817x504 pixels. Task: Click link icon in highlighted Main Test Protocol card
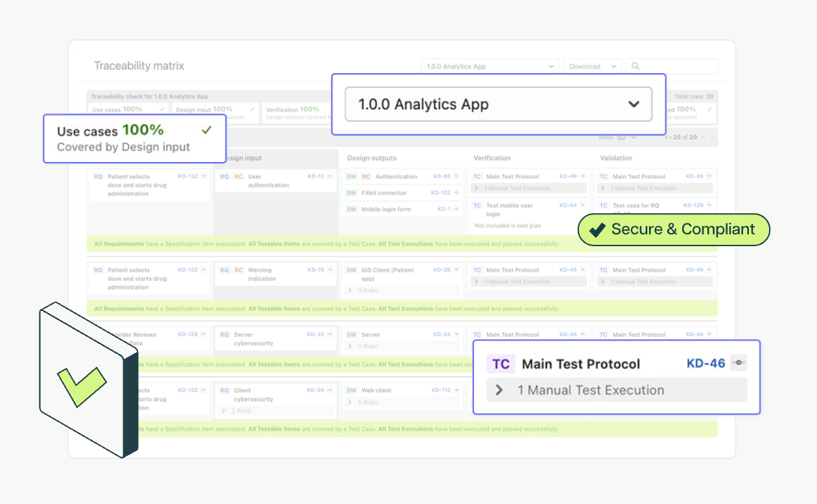[739, 363]
